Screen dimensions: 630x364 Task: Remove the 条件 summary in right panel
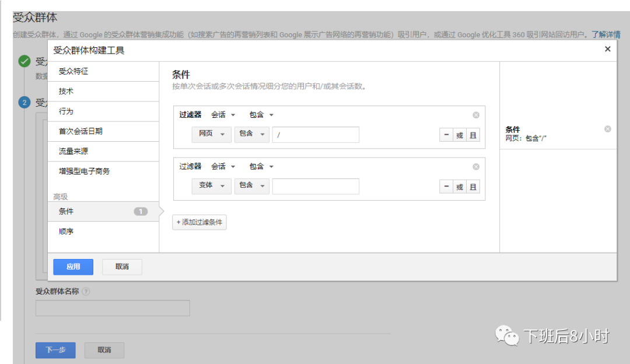pos(608,128)
